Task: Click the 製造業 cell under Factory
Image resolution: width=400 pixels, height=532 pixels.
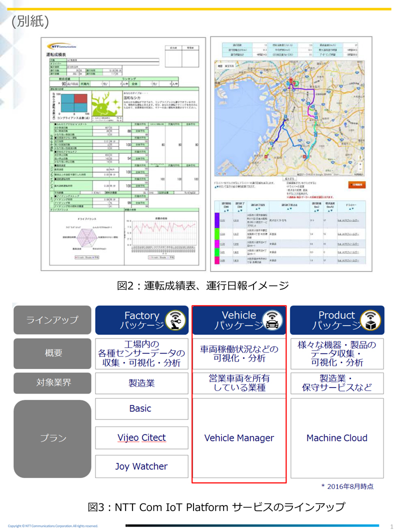Action: click(x=141, y=383)
